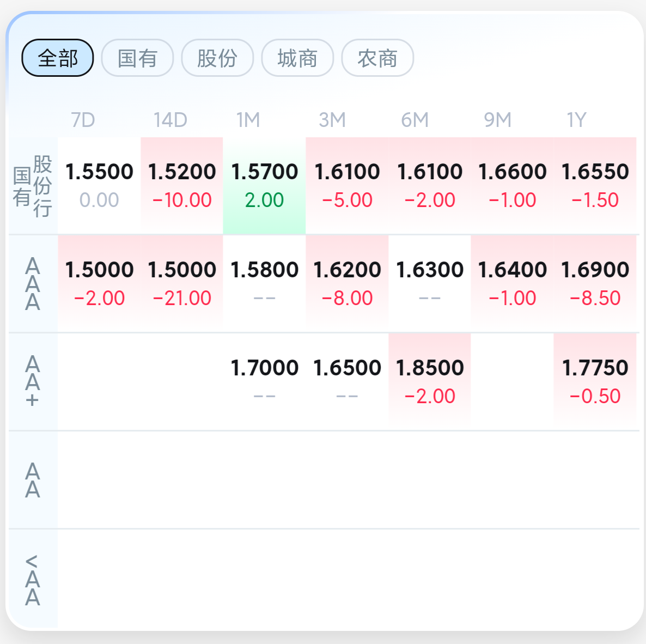646x644 pixels.
Task: Select the 全部 filter tab
Action: click(x=58, y=58)
